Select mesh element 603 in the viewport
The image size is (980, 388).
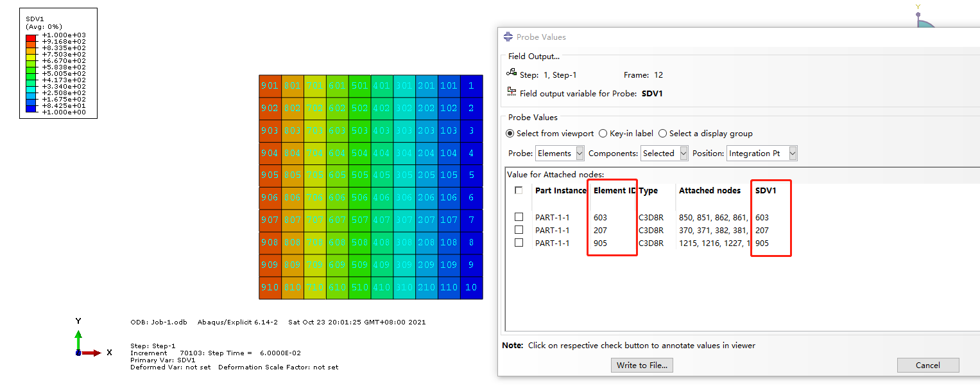pos(337,130)
